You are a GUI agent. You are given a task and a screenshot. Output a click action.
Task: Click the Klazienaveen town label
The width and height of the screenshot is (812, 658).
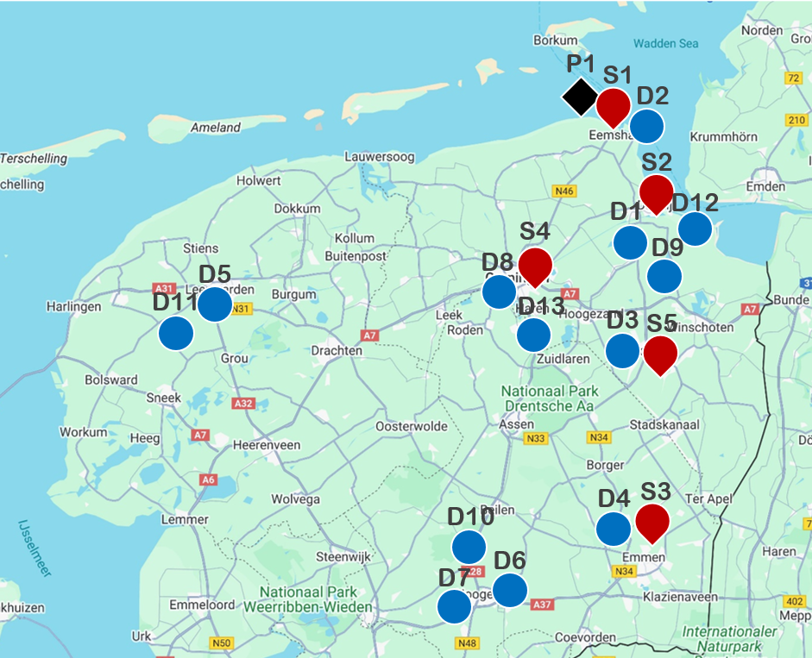pos(681,597)
